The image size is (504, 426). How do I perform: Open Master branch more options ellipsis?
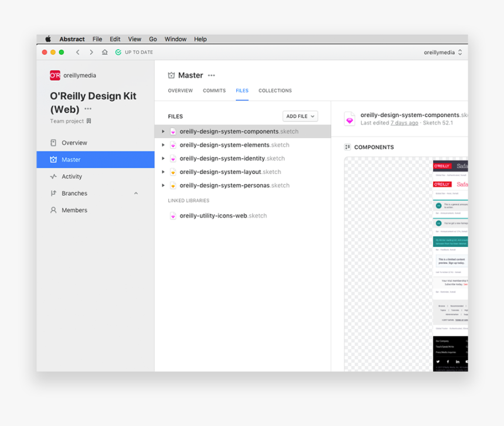click(211, 76)
